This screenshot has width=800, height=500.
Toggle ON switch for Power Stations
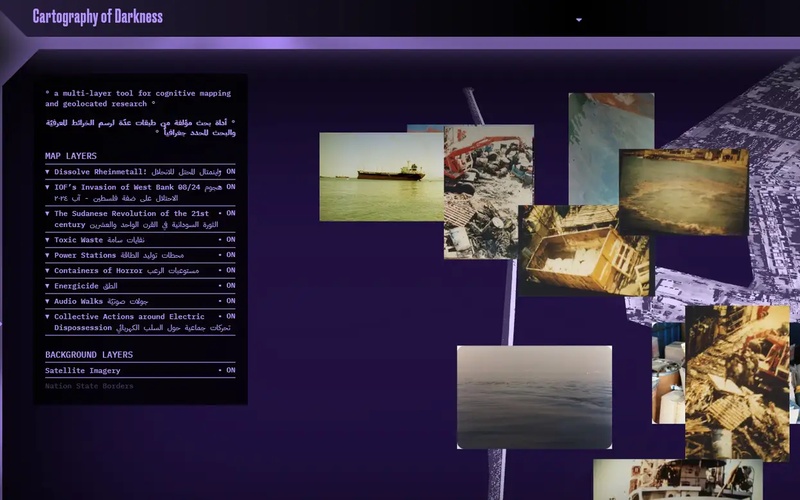coord(227,255)
